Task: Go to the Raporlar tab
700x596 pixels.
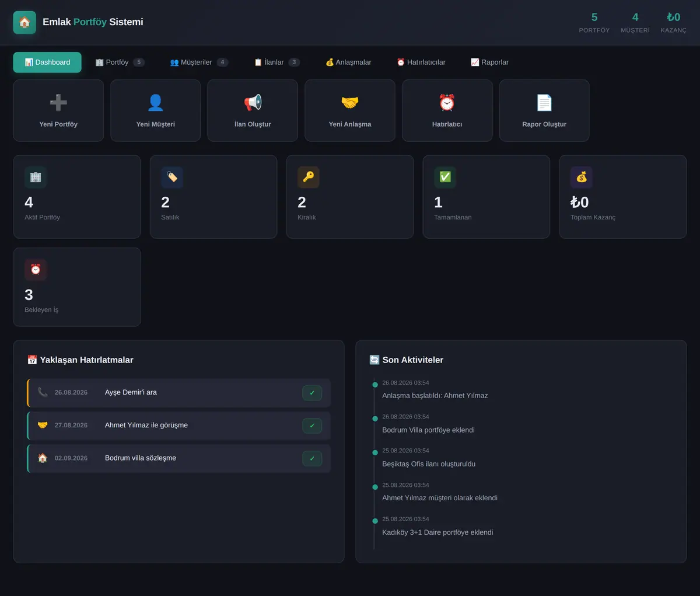Action: pyautogui.click(x=489, y=62)
